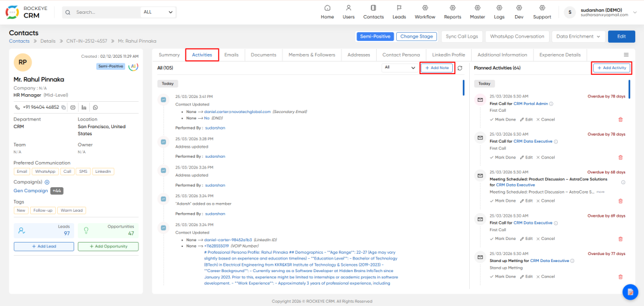Open Workflow in top navigation

pos(425,12)
